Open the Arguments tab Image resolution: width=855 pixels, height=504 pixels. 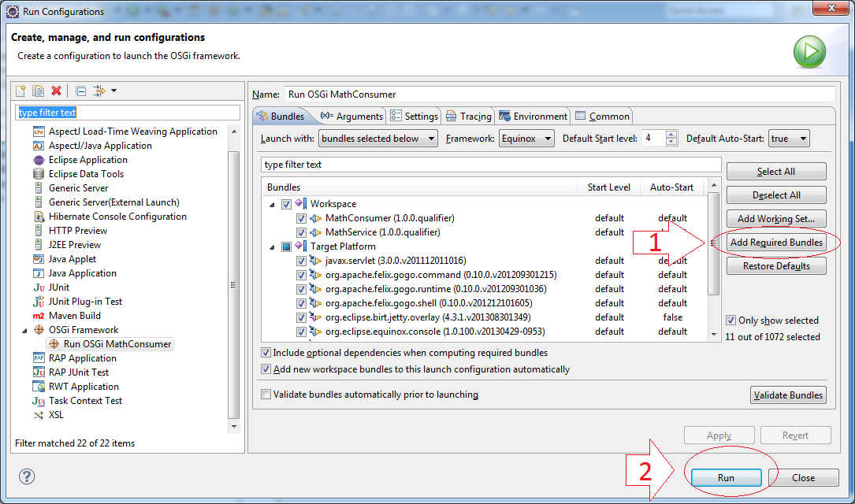tap(351, 116)
